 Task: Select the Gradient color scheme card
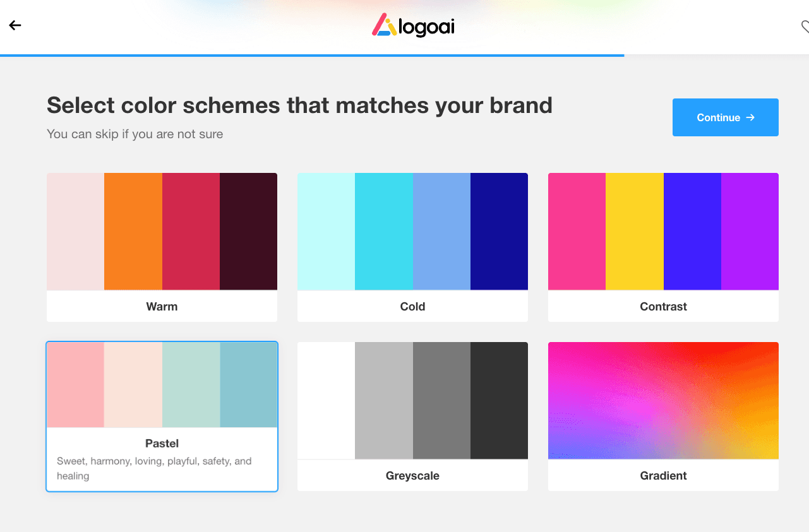pyautogui.click(x=663, y=417)
